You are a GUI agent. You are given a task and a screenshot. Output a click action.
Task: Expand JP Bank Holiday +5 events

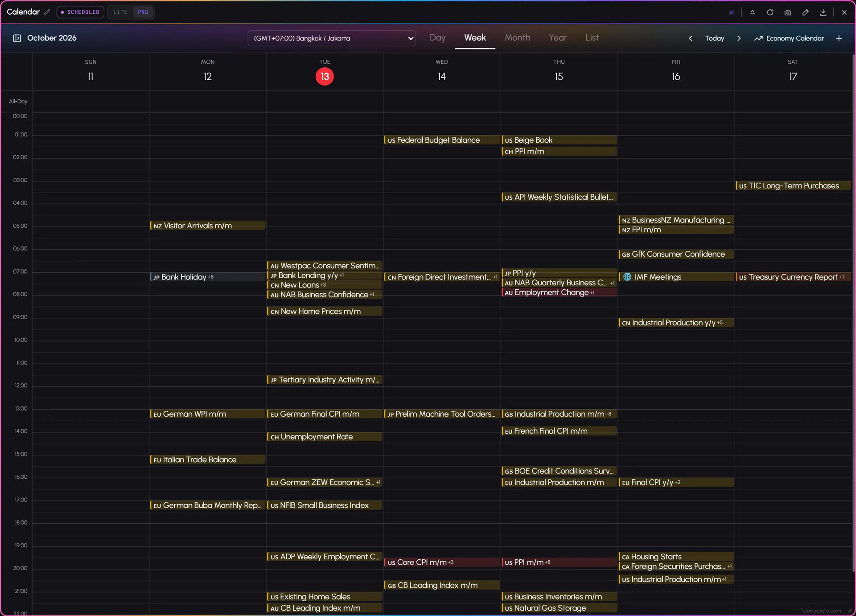click(x=207, y=277)
